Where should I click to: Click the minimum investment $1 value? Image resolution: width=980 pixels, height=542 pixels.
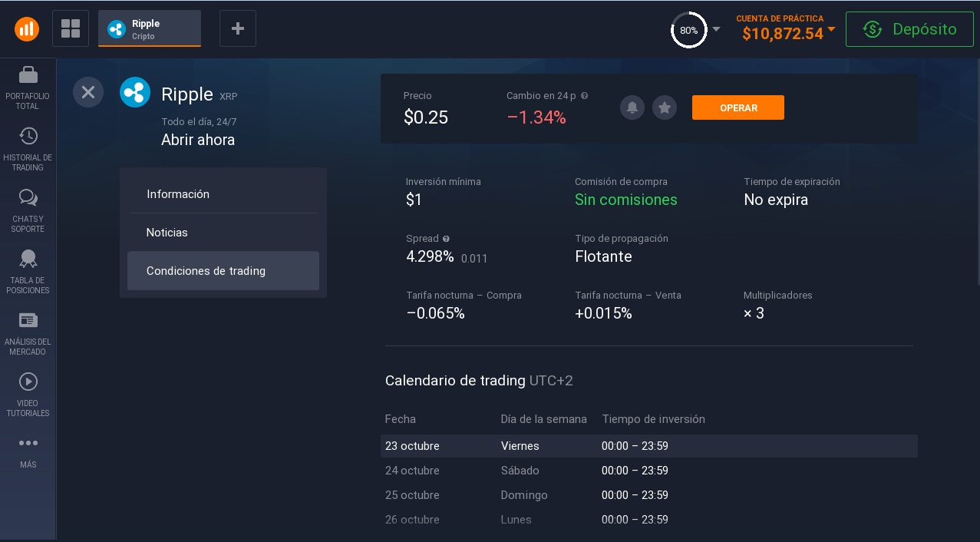coord(414,200)
